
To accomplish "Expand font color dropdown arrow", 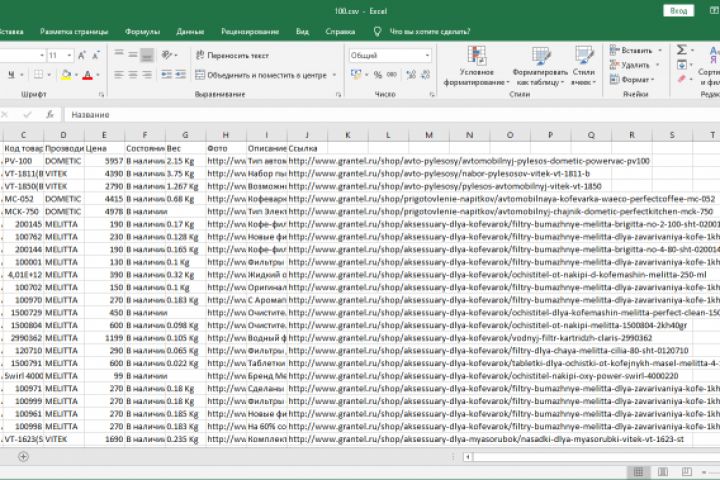I will (98, 74).
